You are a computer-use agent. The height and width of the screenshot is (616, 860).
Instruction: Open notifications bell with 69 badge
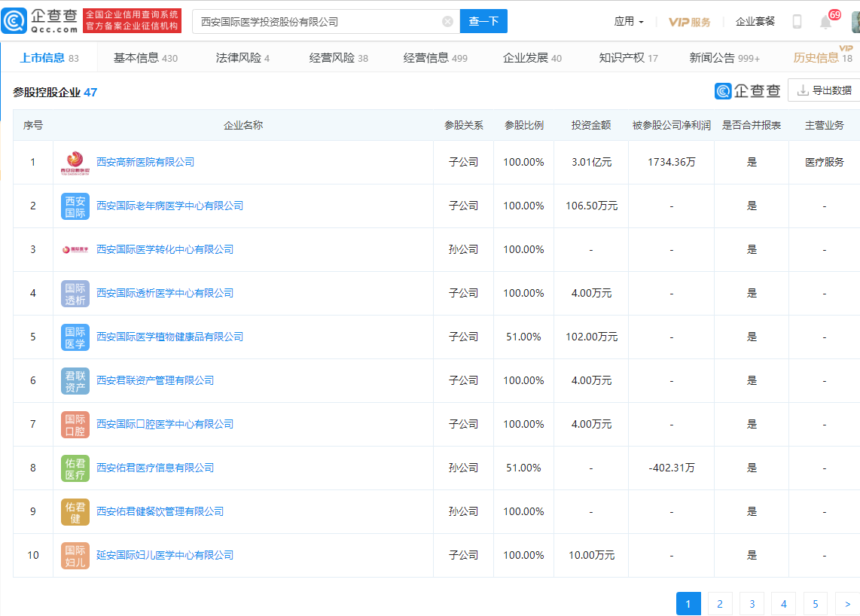click(826, 22)
